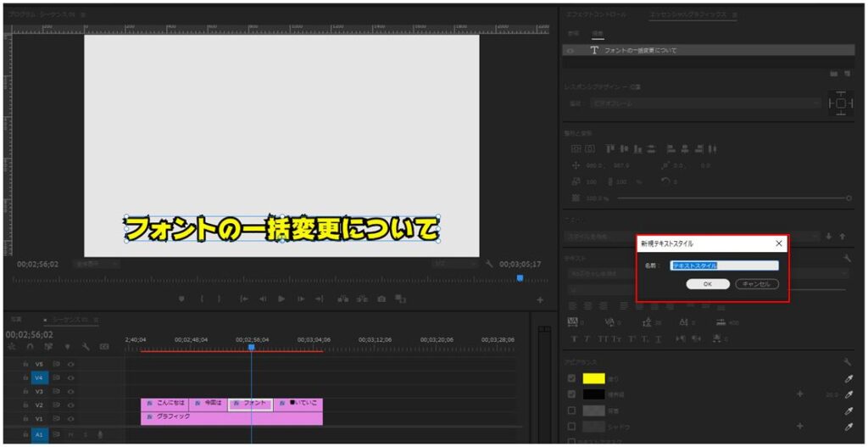Open timeline display settings wrench icon
868x447 pixels.
tap(86, 347)
